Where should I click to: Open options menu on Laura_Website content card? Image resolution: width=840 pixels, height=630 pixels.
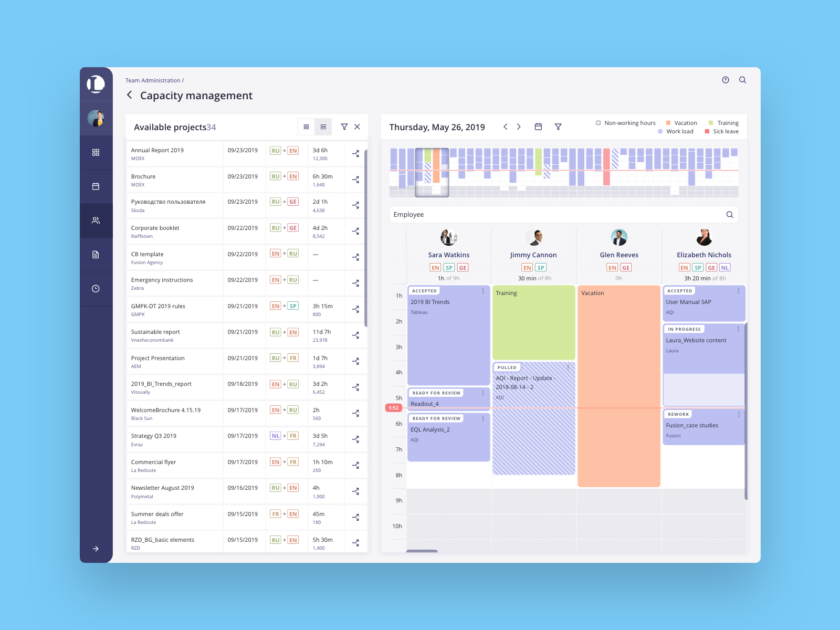[x=738, y=329]
